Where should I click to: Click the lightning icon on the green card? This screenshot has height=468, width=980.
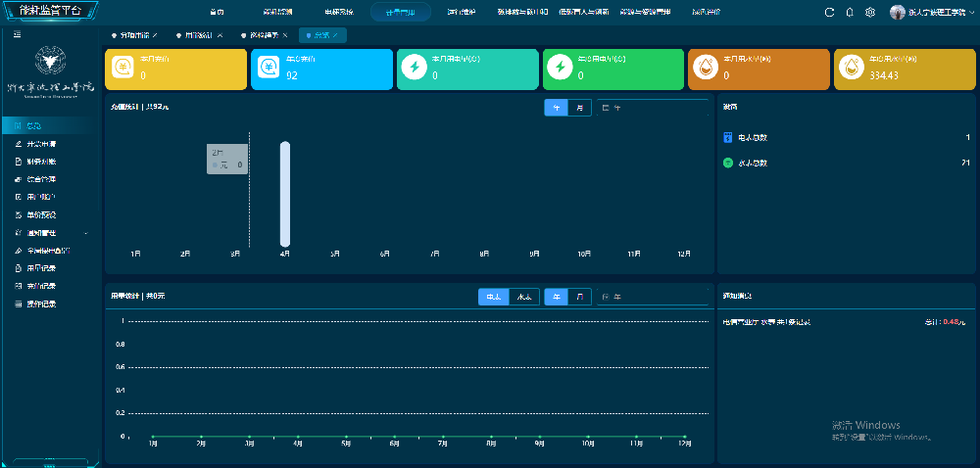[561, 67]
